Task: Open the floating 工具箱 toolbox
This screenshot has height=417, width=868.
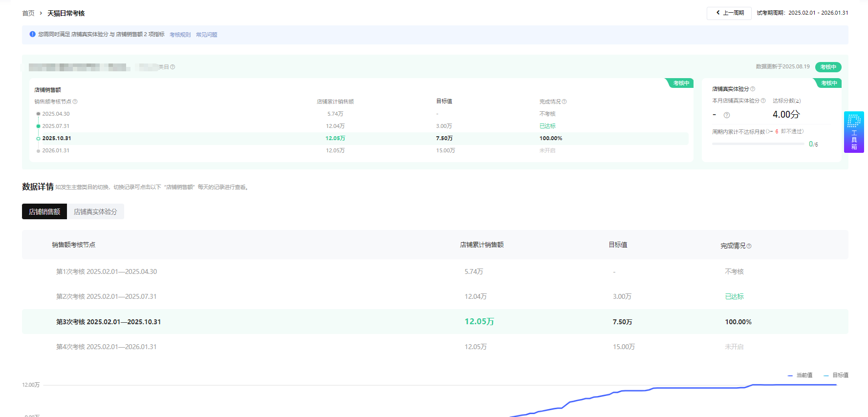Action: [x=854, y=132]
